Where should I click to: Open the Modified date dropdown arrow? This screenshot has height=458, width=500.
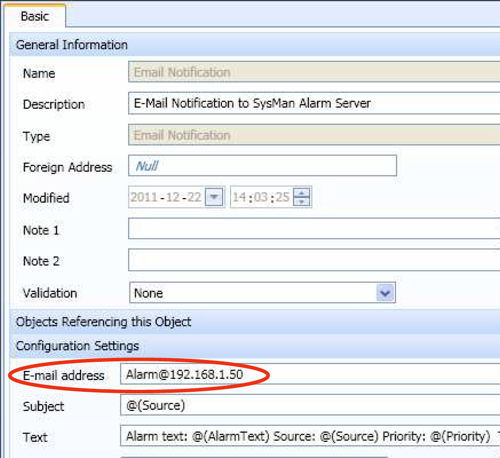pyautogui.click(x=214, y=197)
